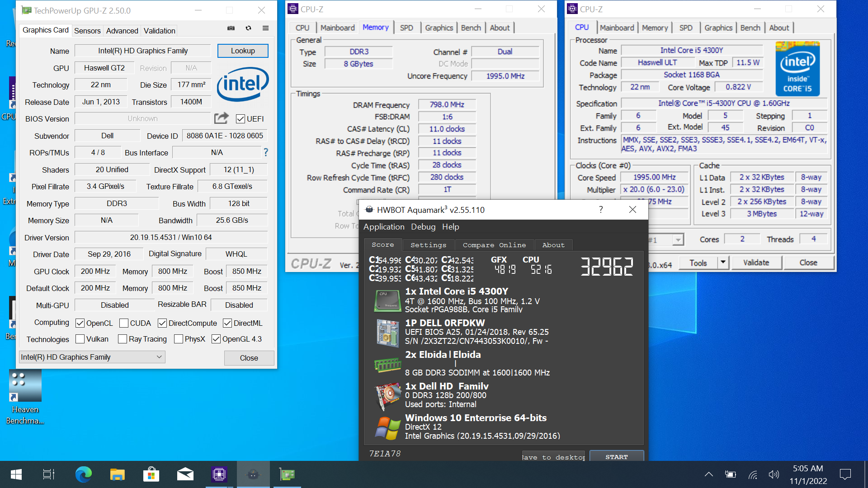Click the CPU chip icon in Aquamark
868x488 pixels.
click(387, 300)
